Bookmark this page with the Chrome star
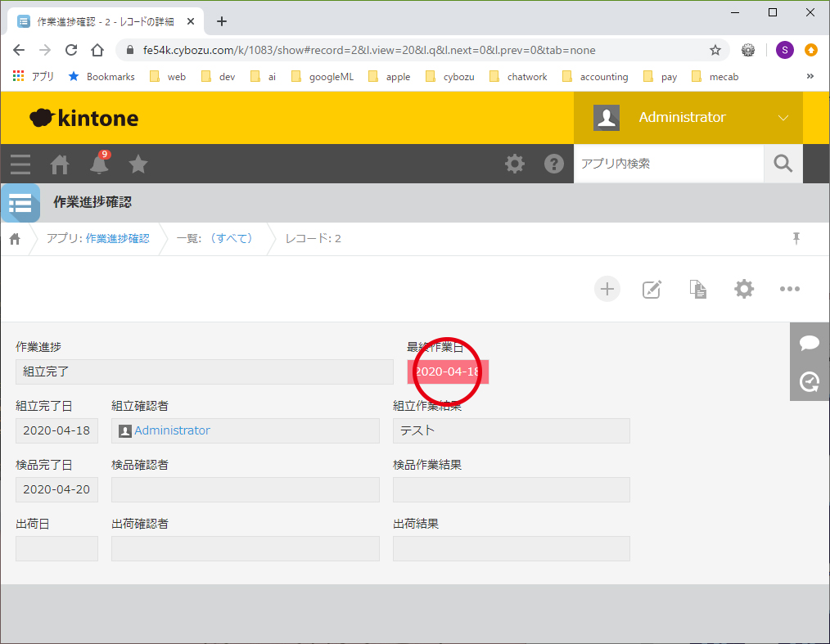Image resolution: width=830 pixels, height=644 pixels. click(715, 50)
